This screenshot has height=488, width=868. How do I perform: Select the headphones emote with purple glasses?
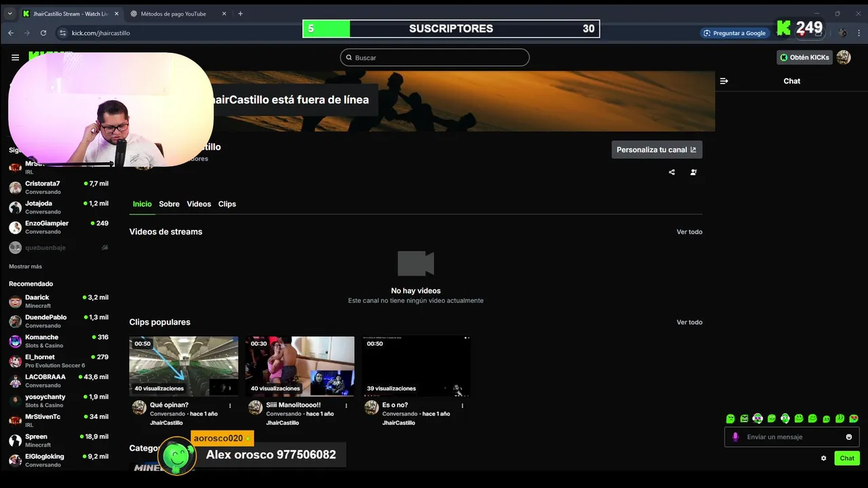coord(757,419)
